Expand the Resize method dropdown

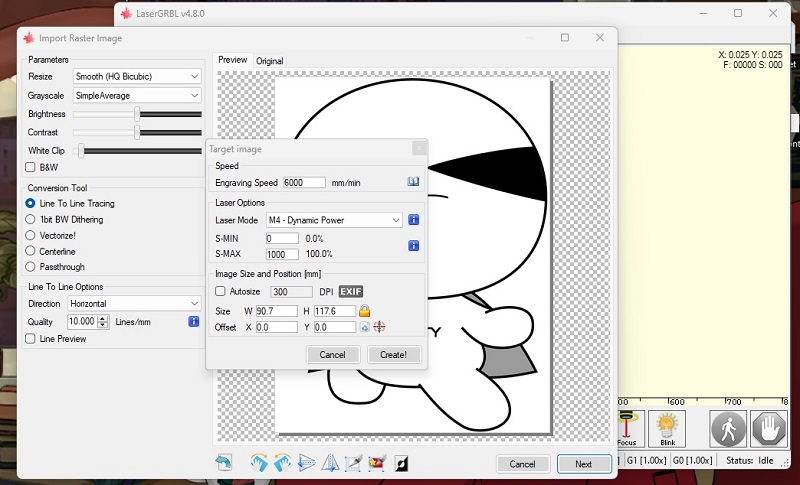137,76
